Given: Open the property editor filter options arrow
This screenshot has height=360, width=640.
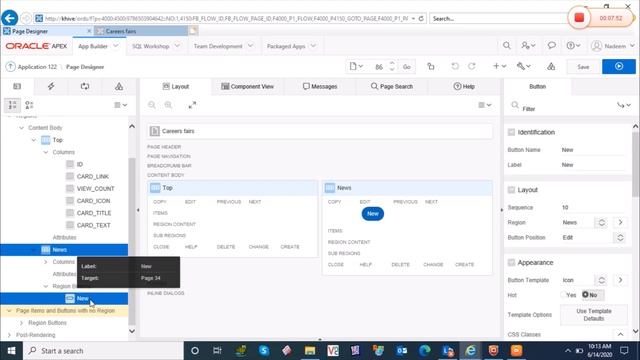Looking at the screenshot, I should point(623,105).
